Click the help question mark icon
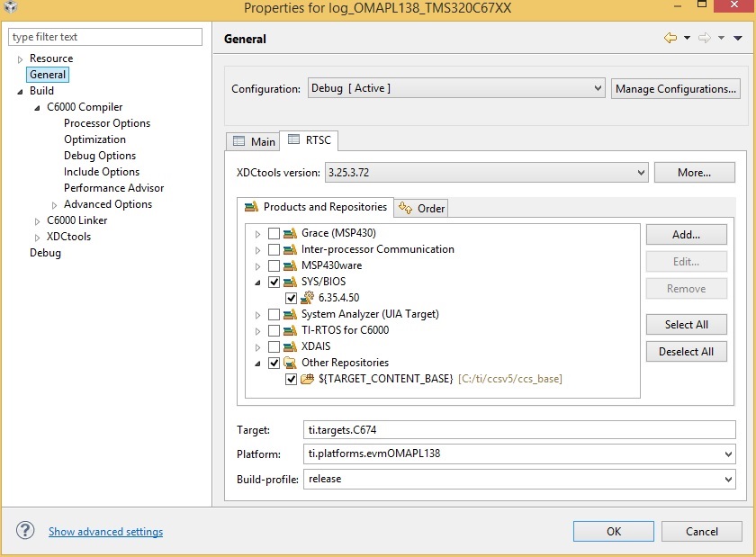756x557 pixels. point(25,531)
